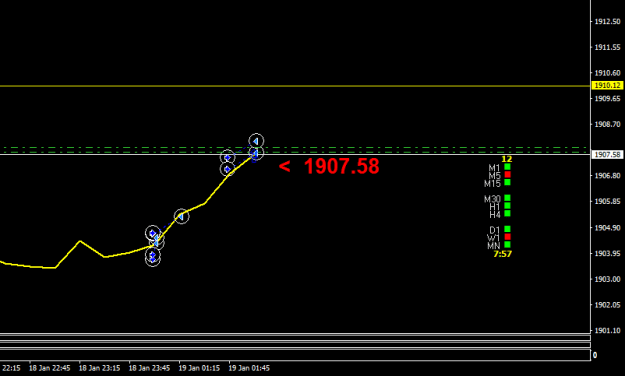Click the white 1907.58 price label
The width and height of the screenshot is (625, 376).
607,154
